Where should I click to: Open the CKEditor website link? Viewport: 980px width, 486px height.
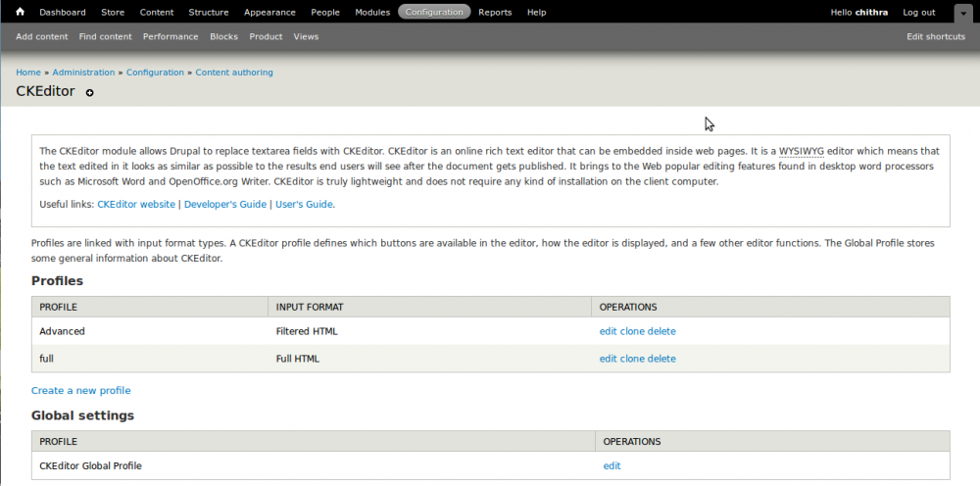(136, 205)
